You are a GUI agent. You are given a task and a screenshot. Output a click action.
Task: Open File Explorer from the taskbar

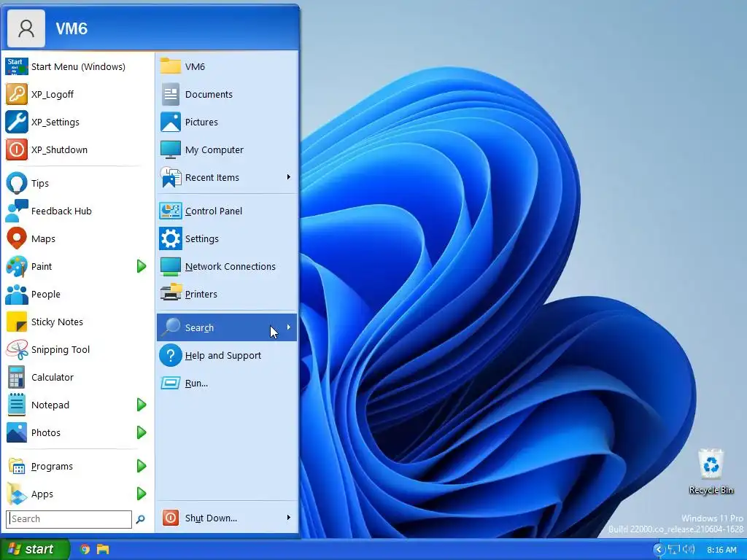pos(103,549)
